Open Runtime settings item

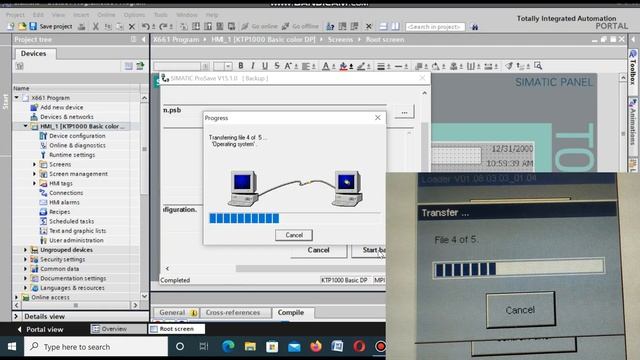pyautogui.click(x=72, y=155)
